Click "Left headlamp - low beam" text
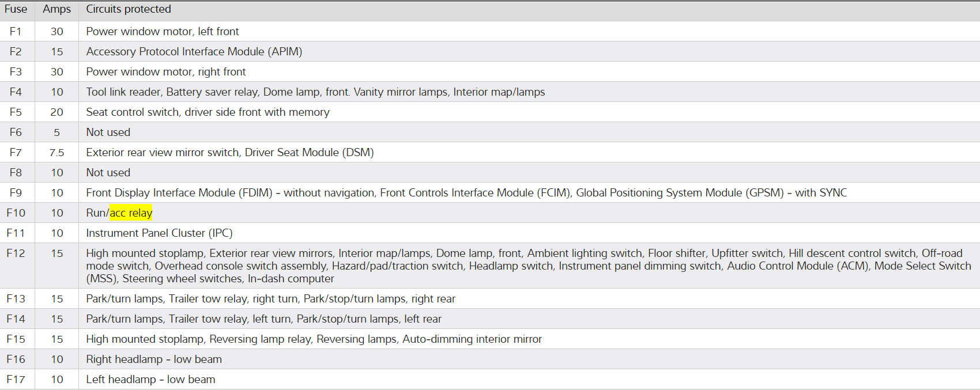Screen dimensions: 980x390 coord(150,380)
